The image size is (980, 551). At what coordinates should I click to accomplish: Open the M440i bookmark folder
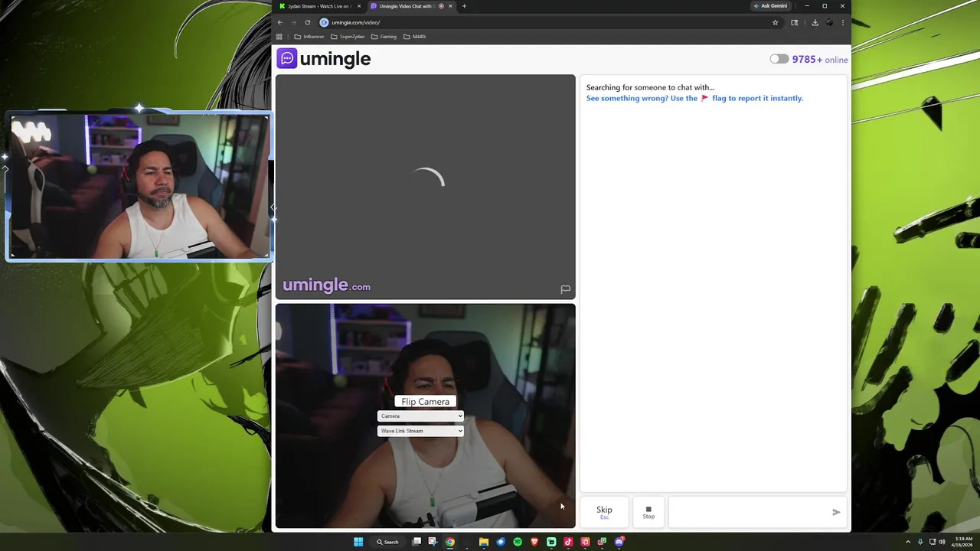(x=414, y=37)
